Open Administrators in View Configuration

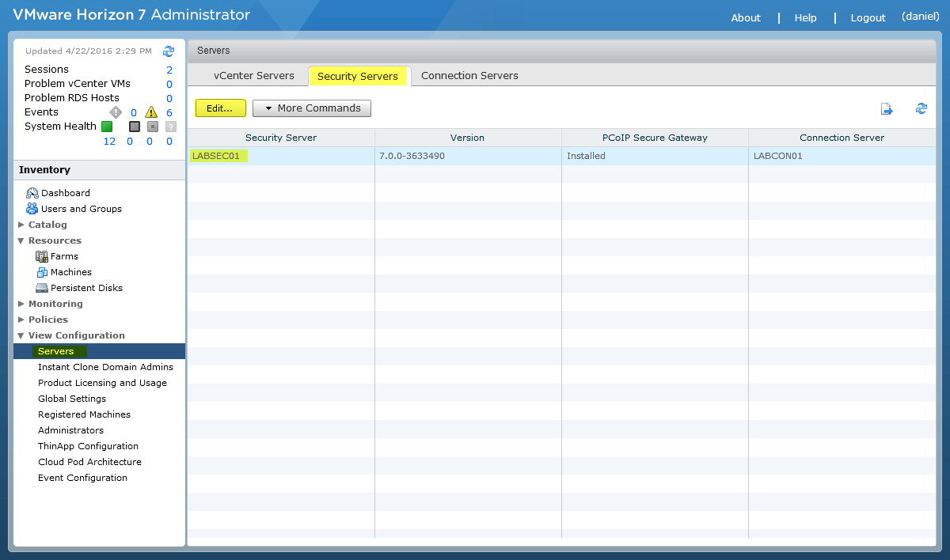(70, 430)
